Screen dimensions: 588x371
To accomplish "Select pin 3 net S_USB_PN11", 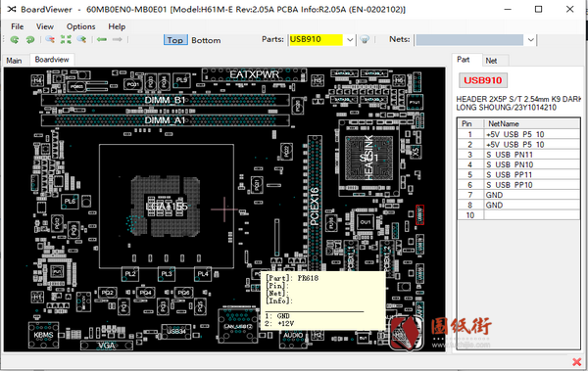I will point(518,155).
